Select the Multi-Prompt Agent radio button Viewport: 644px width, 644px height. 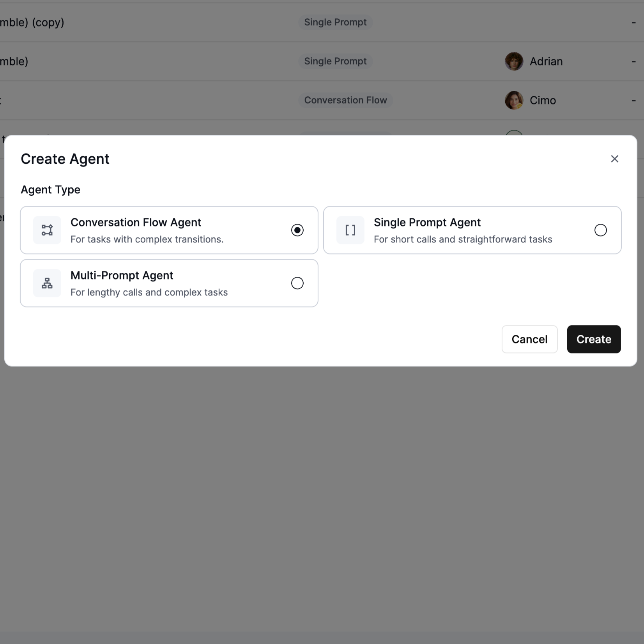[x=297, y=283]
